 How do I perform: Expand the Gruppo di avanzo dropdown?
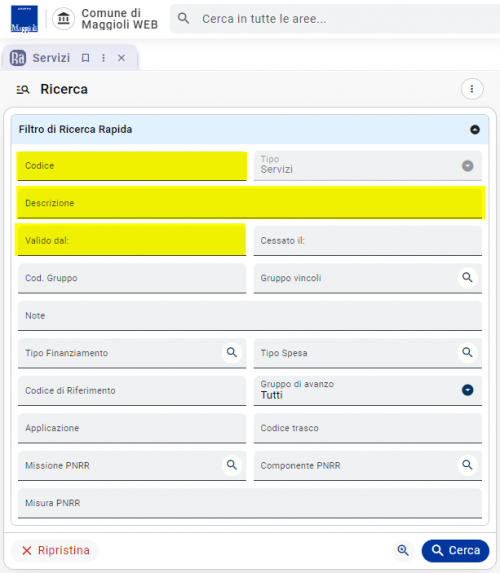point(467,390)
